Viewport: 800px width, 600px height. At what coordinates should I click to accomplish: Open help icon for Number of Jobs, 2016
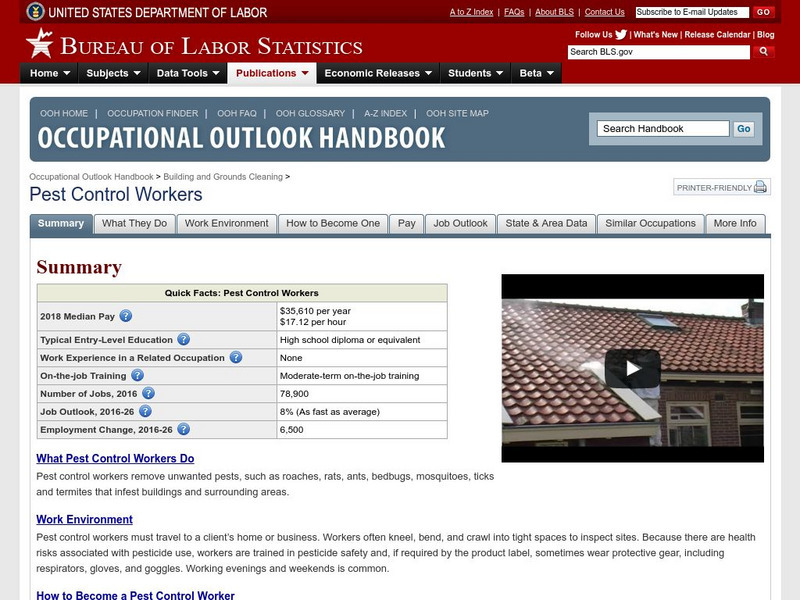(148, 393)
